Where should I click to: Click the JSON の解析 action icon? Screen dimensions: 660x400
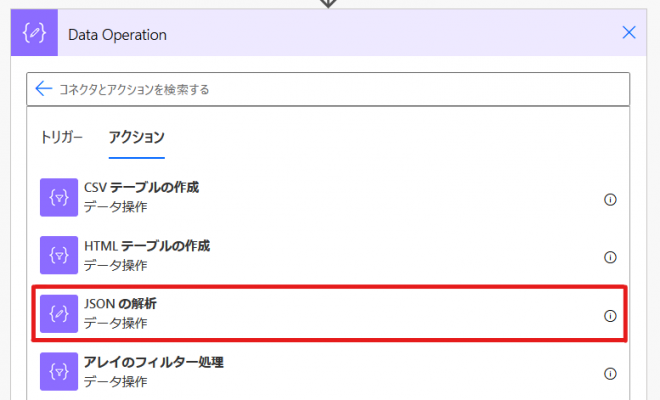click(x=59, y=314)
